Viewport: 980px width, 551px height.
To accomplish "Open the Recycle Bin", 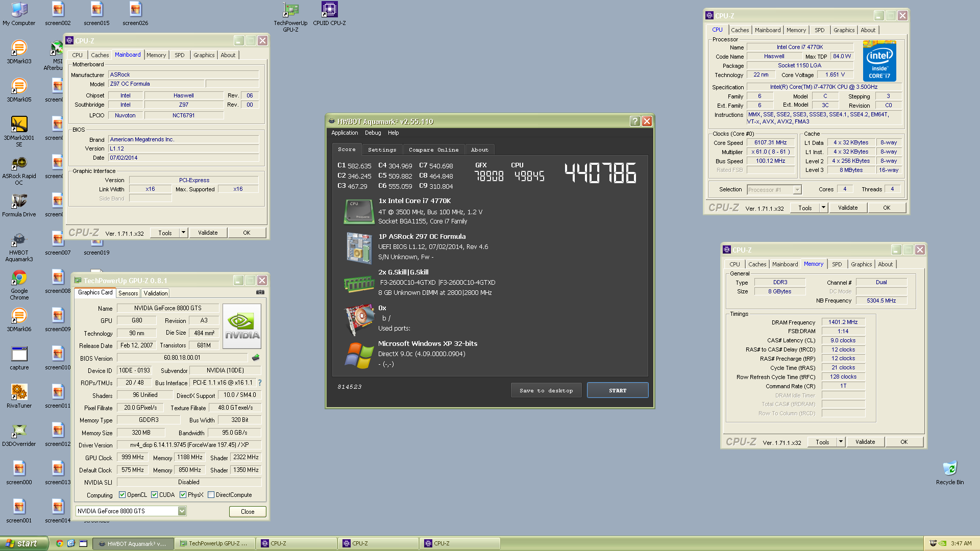I will (950, 472).
